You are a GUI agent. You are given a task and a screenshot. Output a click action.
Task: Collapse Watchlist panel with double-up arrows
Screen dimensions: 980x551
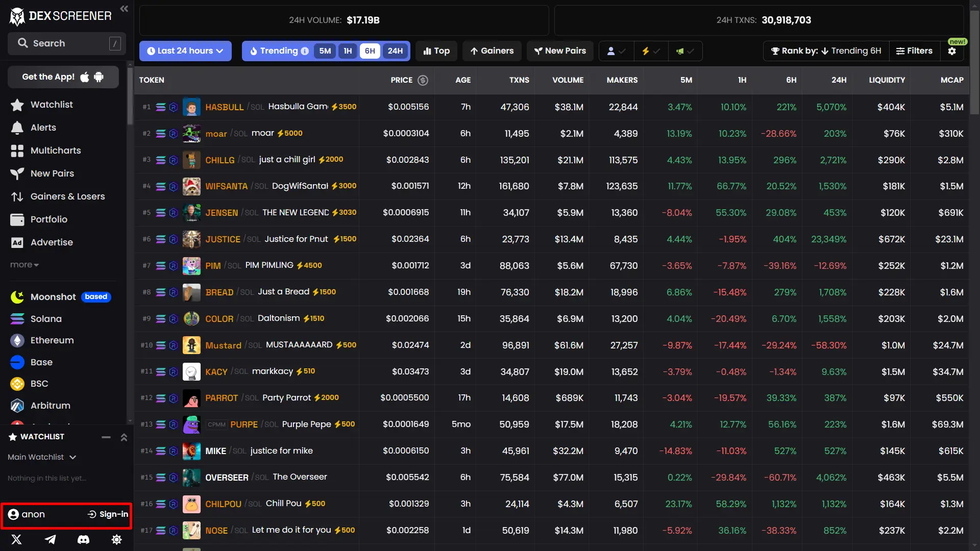tap(124, 437)
